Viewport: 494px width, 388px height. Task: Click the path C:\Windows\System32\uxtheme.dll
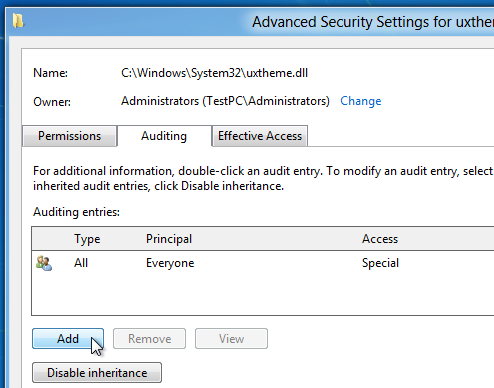coord(214,73)
